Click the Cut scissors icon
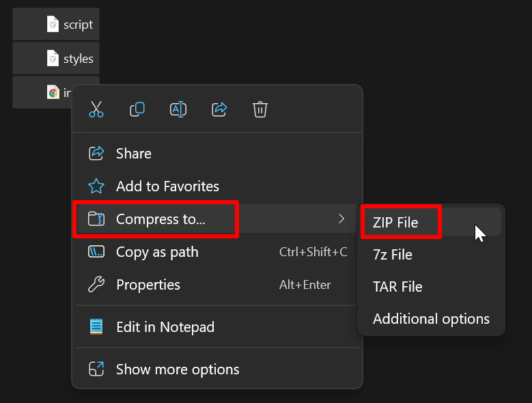This screenshot has width=532, height=403. pyautogui.click(x=96, y=109)
